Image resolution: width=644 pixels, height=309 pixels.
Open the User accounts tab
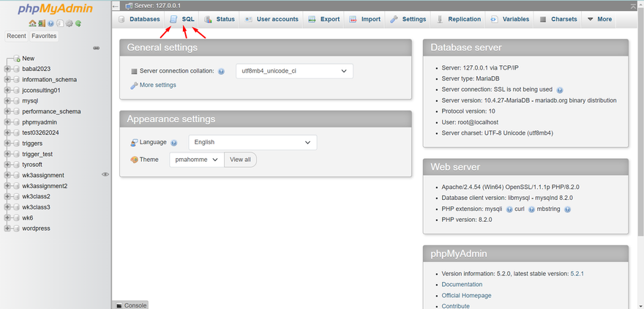pyautogui.click(x=271, y=19)
